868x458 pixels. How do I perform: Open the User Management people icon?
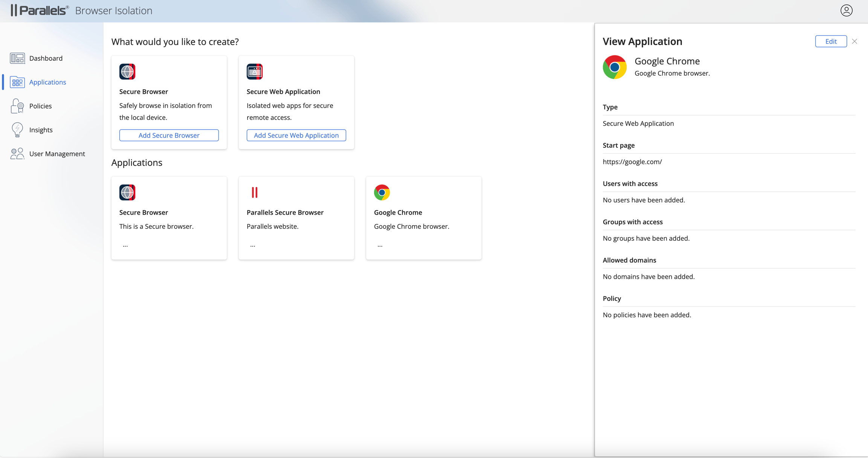pos(17,154)
